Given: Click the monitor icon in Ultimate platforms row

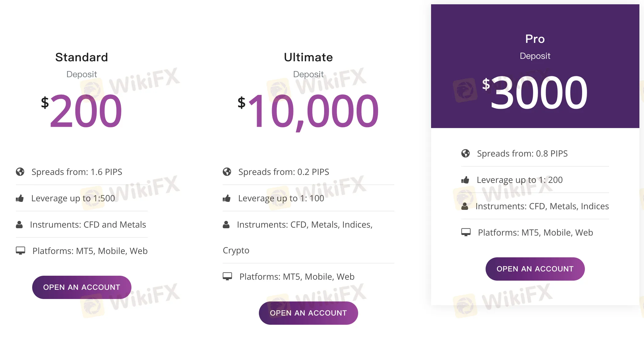Looking at the screenshot, I should coord(227,277).
